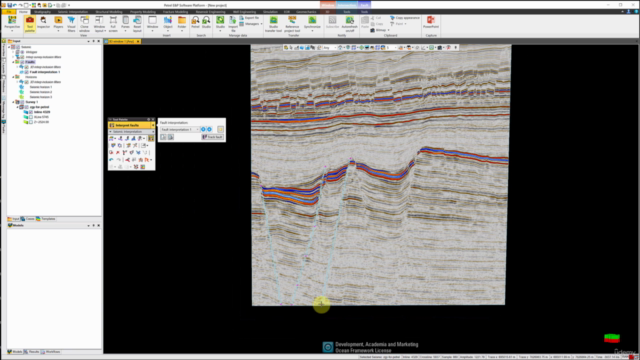The width and height of the screenshot is (640, 360).
Task: Toggle checkbox for Inline 4328
Action: (x=31, y=112)
